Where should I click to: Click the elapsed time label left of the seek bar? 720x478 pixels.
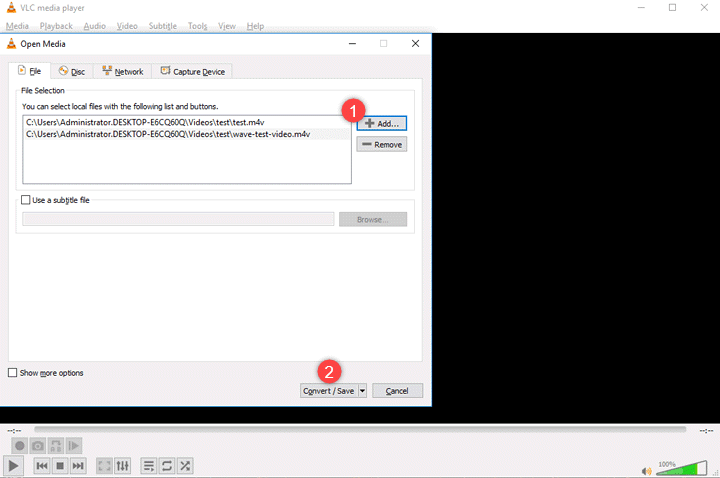14,431
